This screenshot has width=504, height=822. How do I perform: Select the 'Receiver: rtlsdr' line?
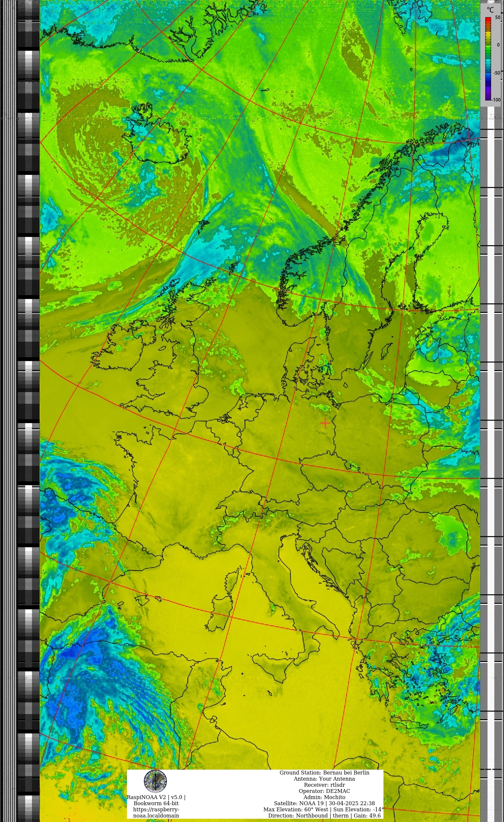[x=324, y=785]
